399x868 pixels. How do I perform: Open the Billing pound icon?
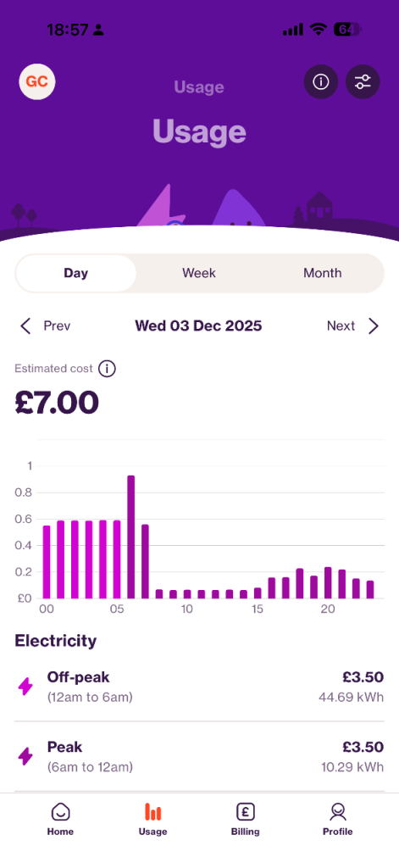[245, 812]
